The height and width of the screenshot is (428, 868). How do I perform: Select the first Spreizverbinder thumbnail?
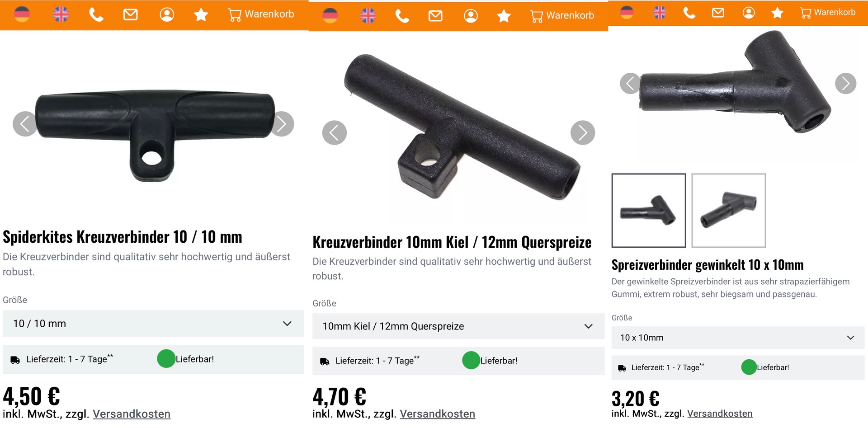click(x=649, y=211)
